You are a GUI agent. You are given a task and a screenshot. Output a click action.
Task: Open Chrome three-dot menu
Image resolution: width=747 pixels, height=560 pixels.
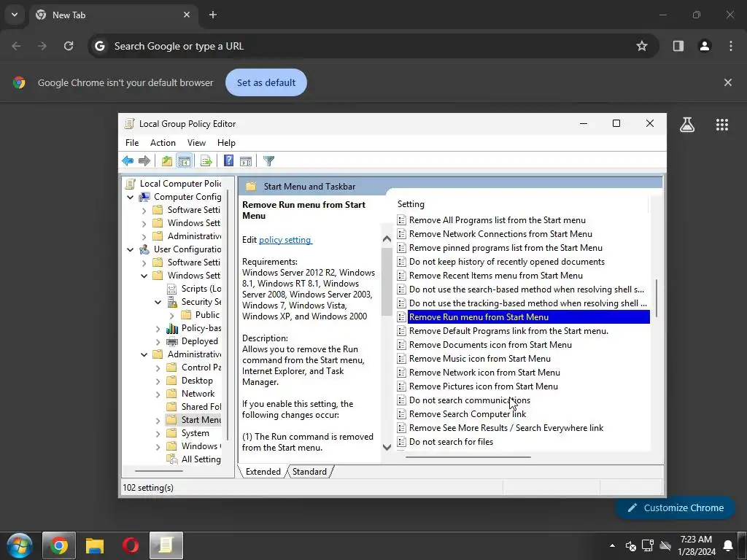pyautogui.click(x=731, y=46)
